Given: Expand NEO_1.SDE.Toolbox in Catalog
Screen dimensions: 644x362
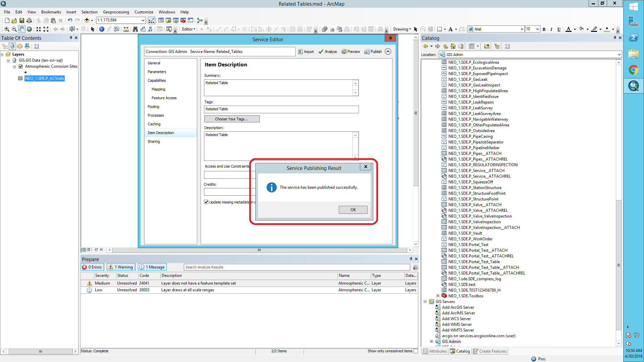Looking at the screenshot, I should tap(438, 296).
